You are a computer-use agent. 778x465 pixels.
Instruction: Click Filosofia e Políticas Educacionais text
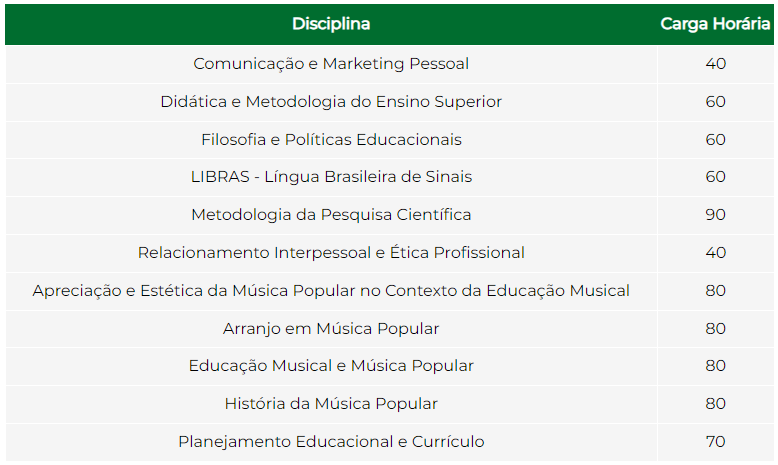(331, 139)
